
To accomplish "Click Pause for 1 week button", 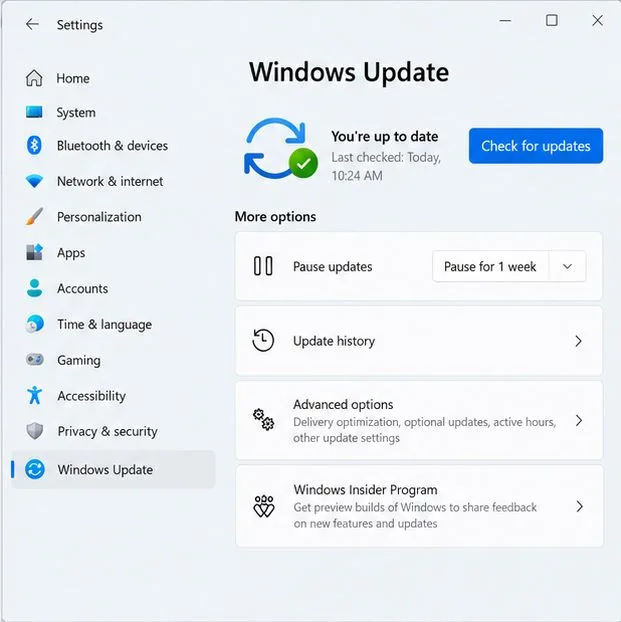I will pos(490,266).
